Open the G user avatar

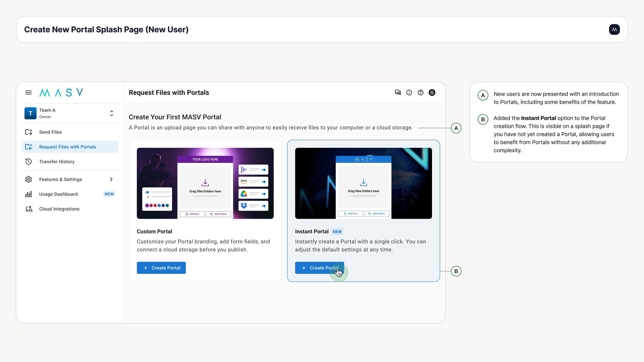click(432, 92)
